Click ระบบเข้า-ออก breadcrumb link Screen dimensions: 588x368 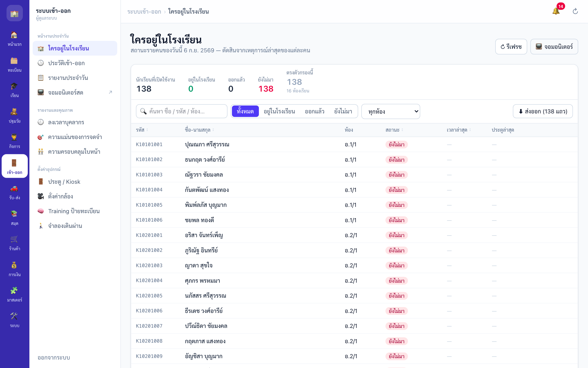click(x=144, y=11)
